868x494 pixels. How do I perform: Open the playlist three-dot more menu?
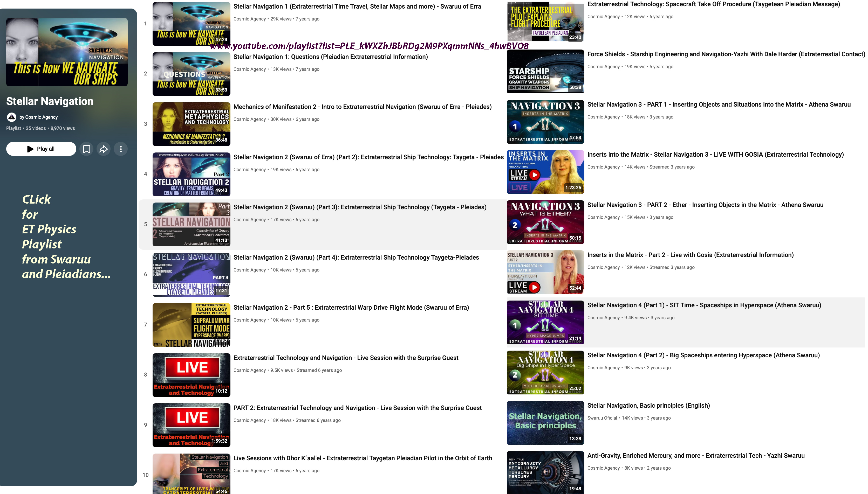121,149
